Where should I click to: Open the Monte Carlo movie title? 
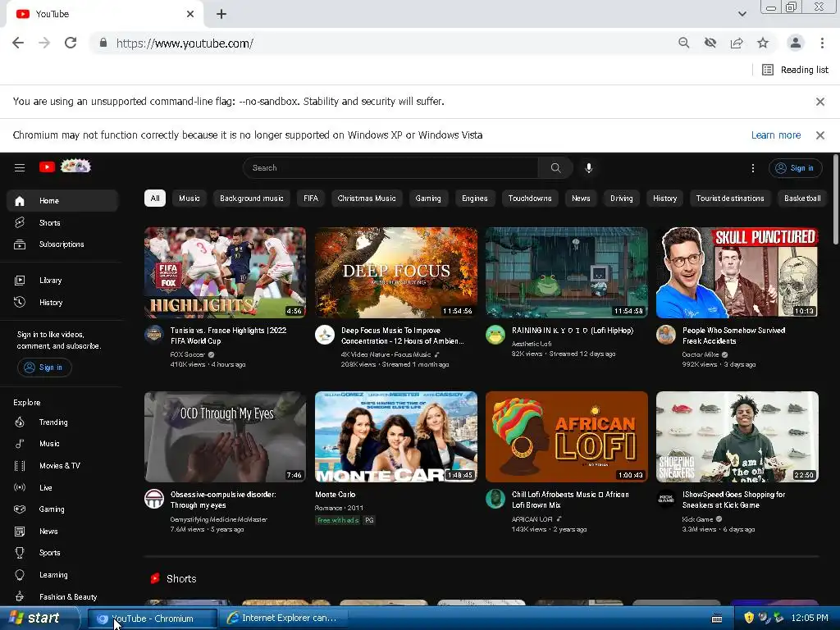point(336,495)
